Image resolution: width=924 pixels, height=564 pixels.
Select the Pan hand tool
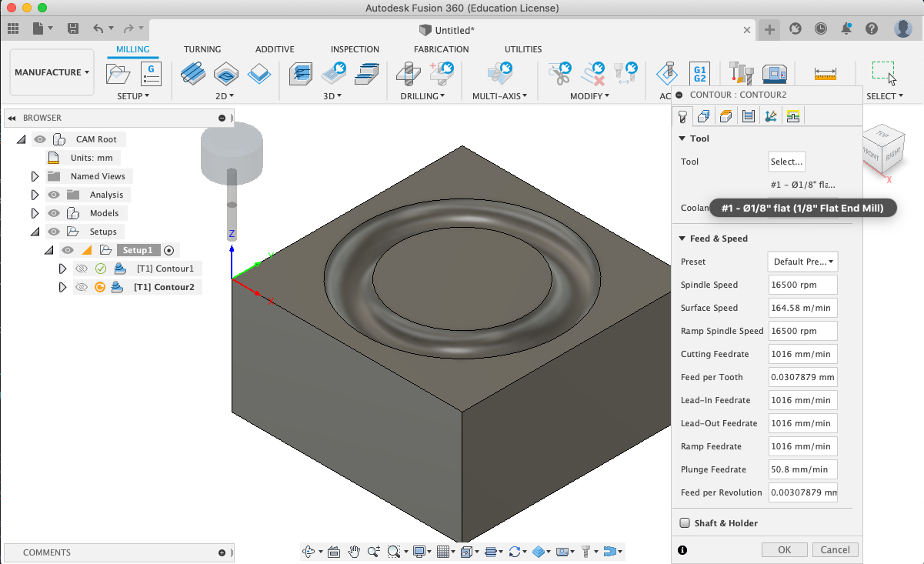tap(354, 552)
